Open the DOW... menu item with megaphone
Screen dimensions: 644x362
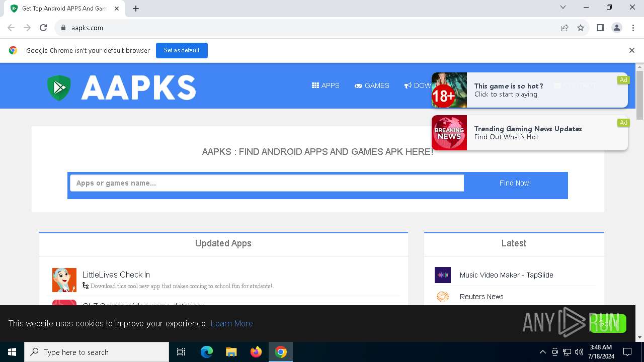coord(418,85)
